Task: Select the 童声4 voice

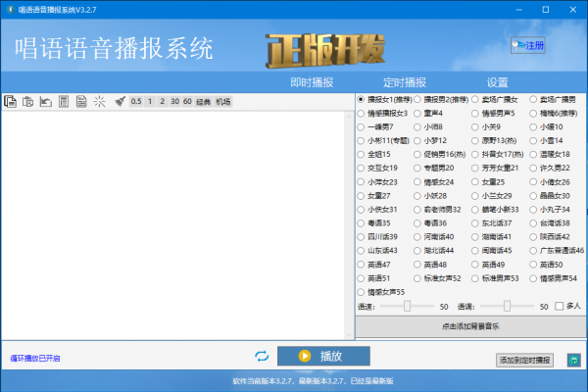Action: point(428,114)
